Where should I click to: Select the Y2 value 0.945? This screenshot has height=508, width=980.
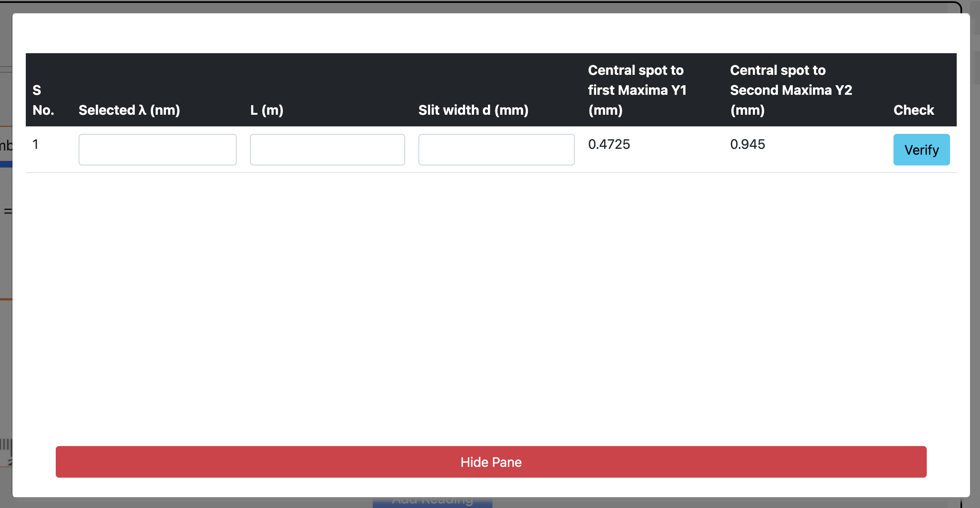coord(747,144)
